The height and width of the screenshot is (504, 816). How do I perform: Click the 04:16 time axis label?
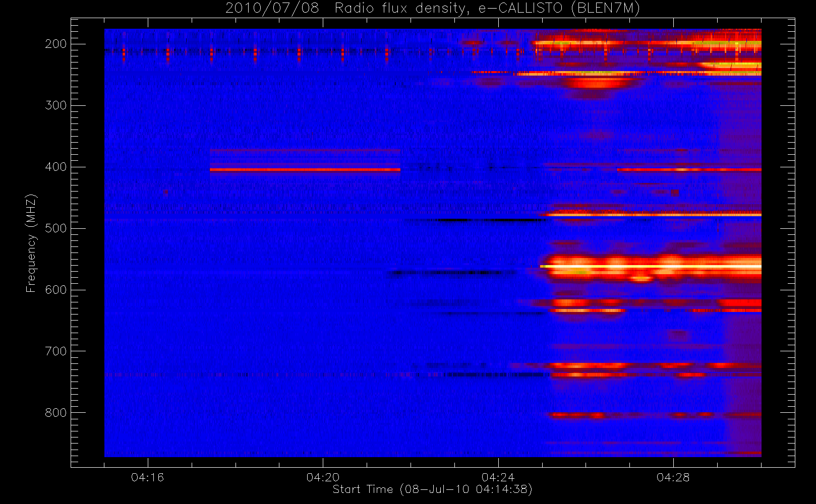148,477
